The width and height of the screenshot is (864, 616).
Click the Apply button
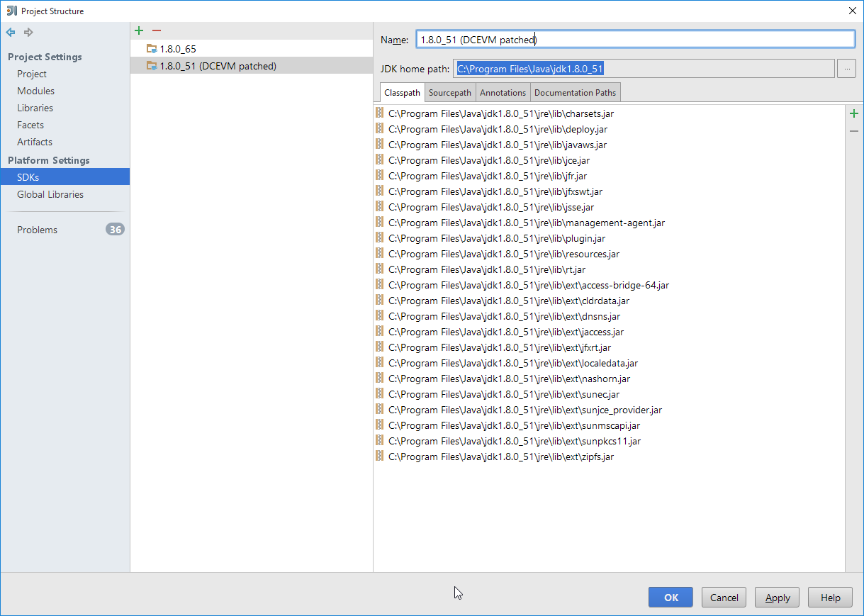(x=777, y=598)
